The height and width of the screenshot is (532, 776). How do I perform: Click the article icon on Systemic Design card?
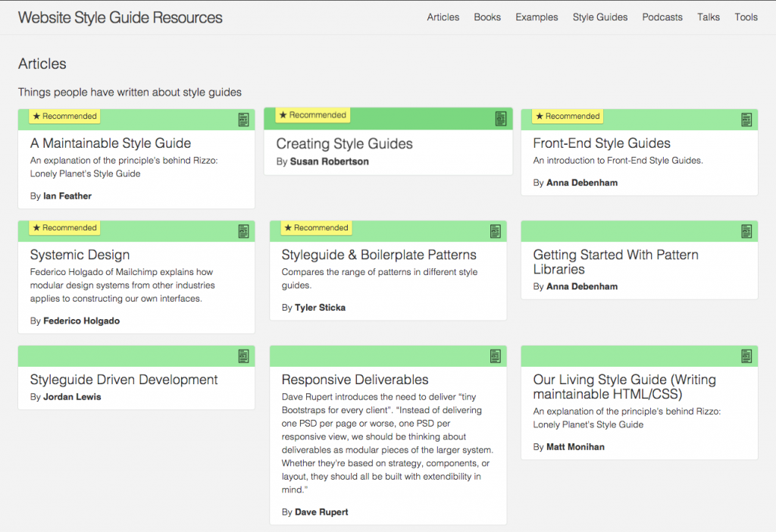click(x=243, y=231)
